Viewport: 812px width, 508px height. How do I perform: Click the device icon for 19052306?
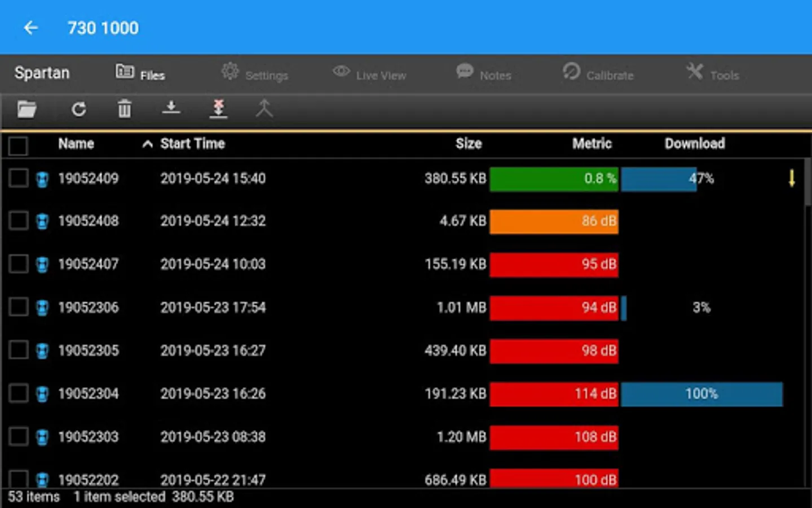42,308
